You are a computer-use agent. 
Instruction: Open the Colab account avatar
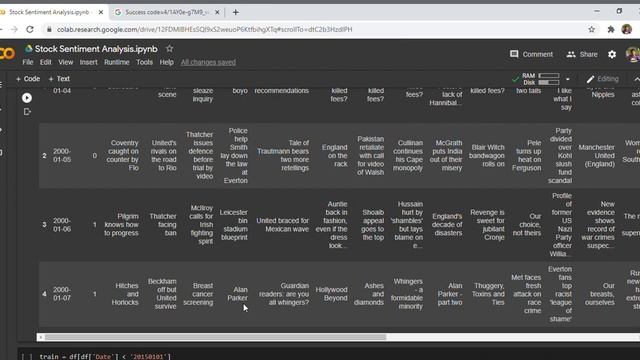coord(633,54)
